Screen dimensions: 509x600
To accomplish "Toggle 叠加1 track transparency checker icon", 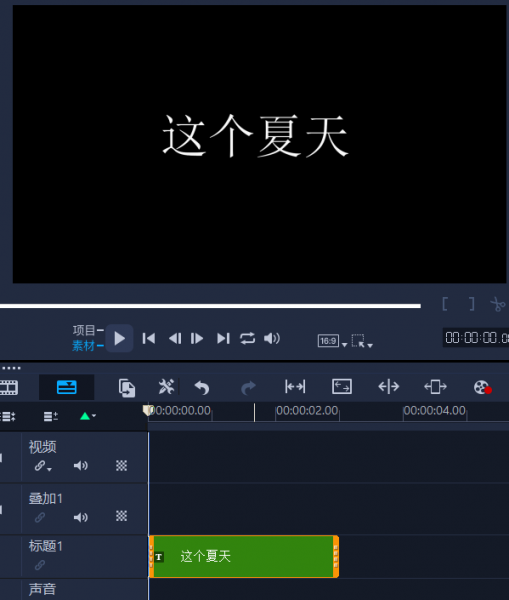I will (x=121, y=516).
